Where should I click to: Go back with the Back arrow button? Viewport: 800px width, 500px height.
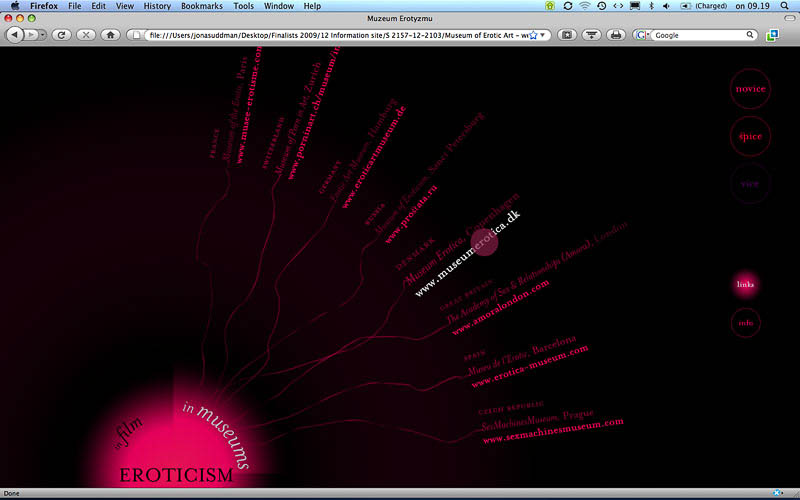pyautogui.click(x=15, y=35)
